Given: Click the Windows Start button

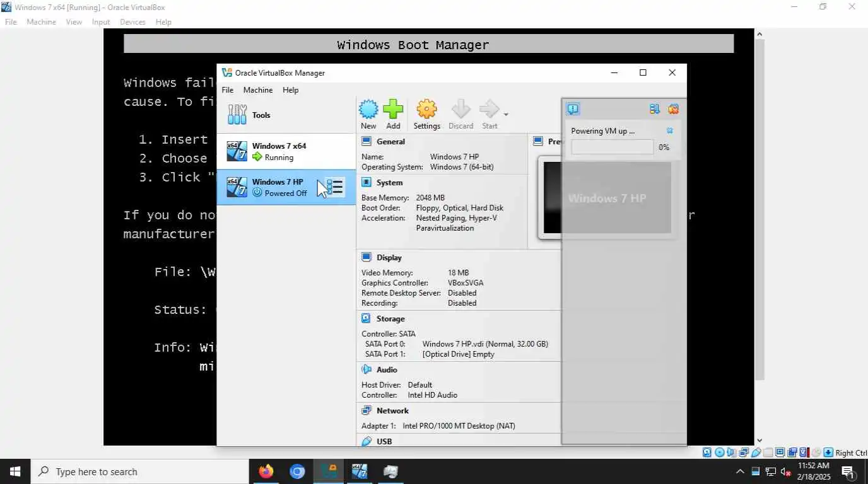Looking at the screenshot, I should click(15, 471).
